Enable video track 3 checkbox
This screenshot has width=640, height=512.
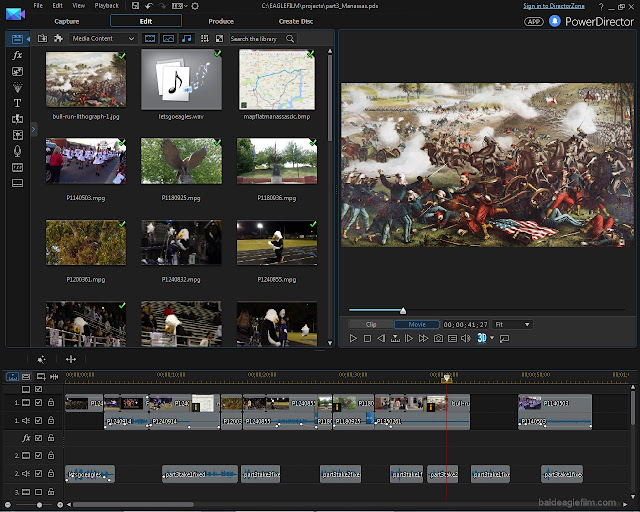38,493
